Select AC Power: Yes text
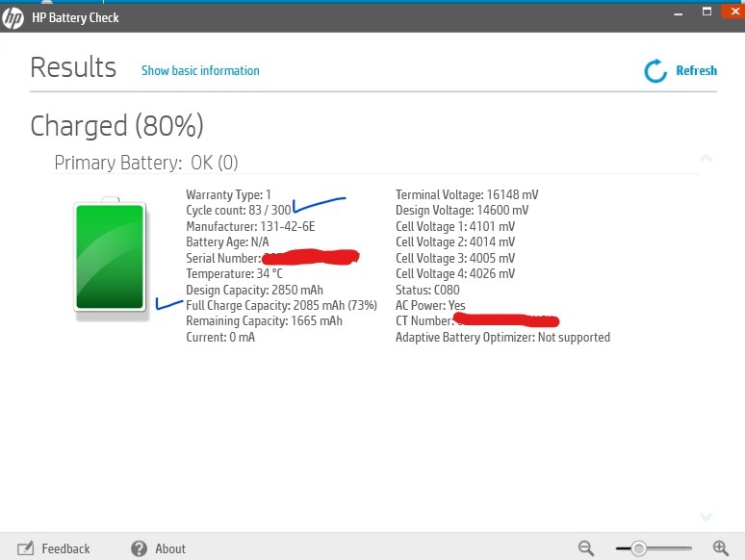 pos(430,305)
